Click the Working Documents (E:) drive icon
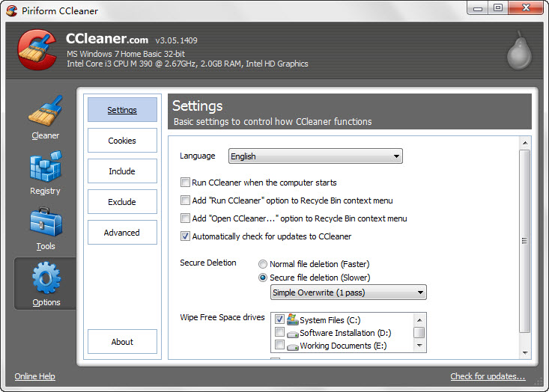The height and width of the screenshot is (392, 549). [292, 347]
